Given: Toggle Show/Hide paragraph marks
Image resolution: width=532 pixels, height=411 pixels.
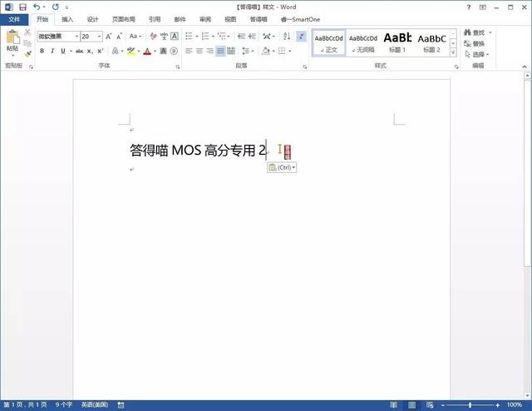Looking at the screenshot, I should point(301,36).
